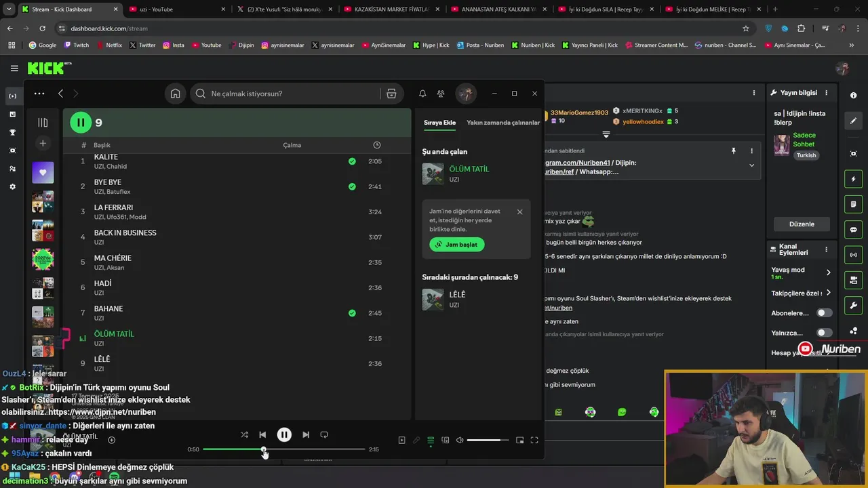The width and height of the screenshot is (868, 488).
Task: Open Liked Songs heart playlist
Action: point(43,173)
